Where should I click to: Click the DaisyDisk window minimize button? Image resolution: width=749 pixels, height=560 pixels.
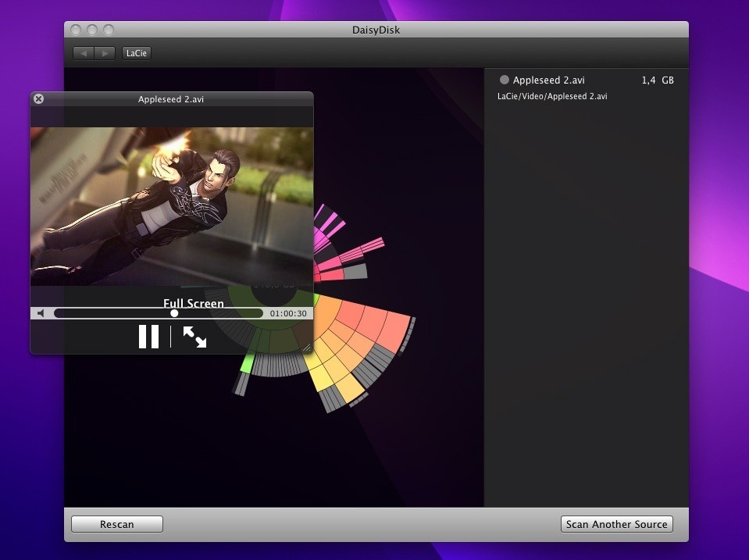coord(92,30)
